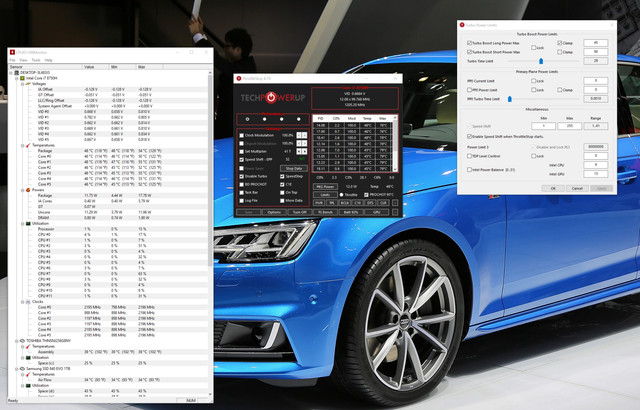Open the Tools menu in HWMonitor
The width and height of the screenshot is (640, 410).
pos(37,59)
